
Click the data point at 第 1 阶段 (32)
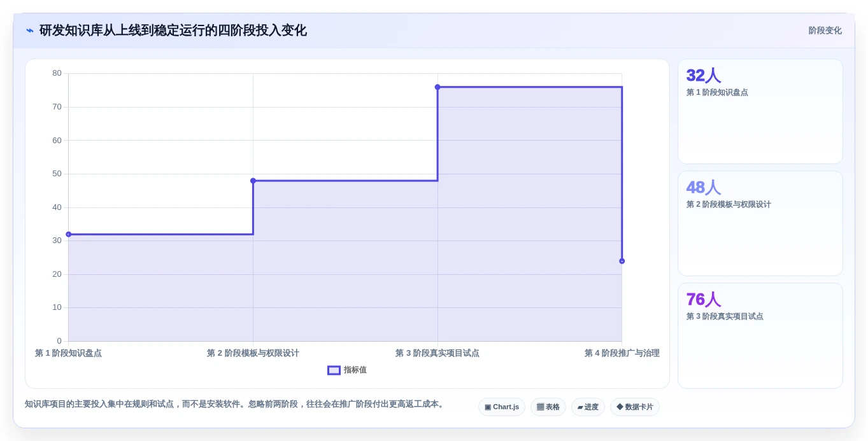click(69, 234)
